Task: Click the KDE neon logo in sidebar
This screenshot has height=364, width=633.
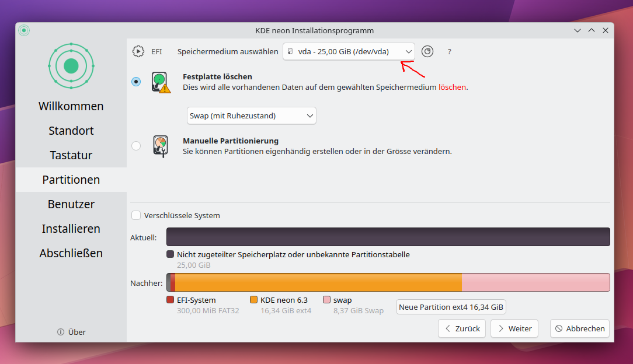Action: coord(71,66)
